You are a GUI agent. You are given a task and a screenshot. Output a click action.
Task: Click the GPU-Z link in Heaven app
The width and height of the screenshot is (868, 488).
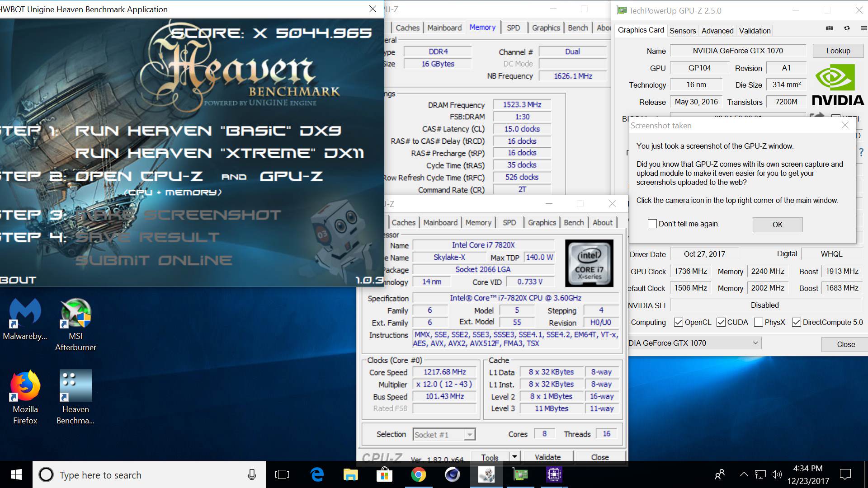(291, 176)
